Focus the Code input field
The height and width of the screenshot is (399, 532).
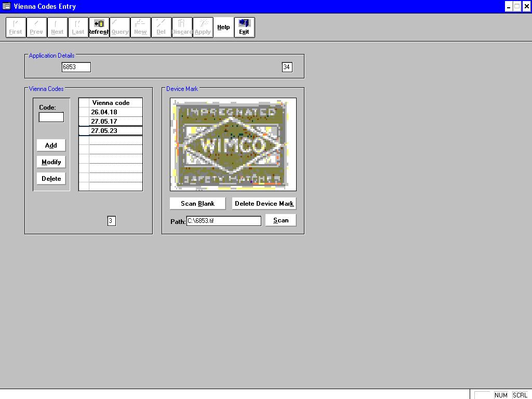pyautogui.click(x=51, y=117)
